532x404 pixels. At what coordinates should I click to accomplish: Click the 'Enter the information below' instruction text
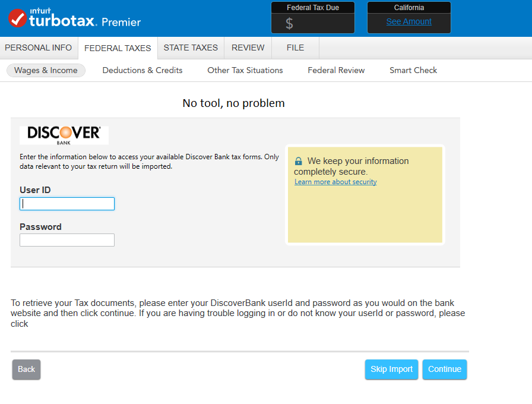[149, 162]
